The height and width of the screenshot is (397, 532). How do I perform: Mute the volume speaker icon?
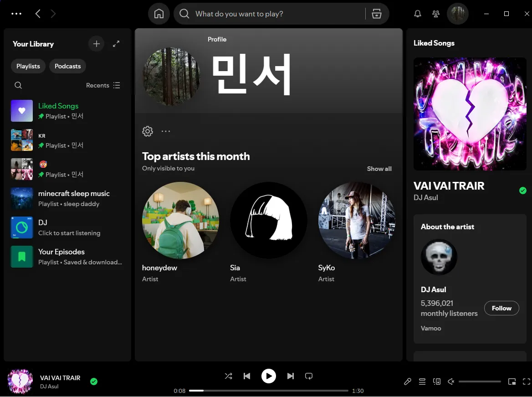tap(451, 382)
